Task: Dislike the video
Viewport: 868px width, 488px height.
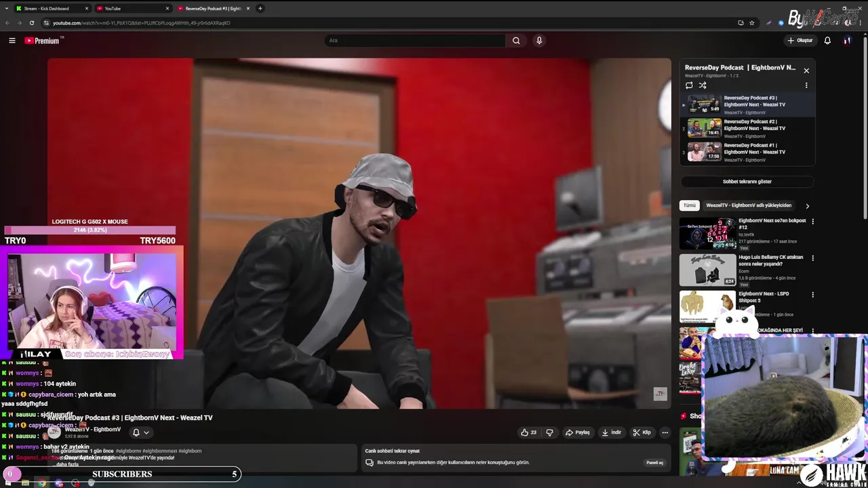Action: [x=549, y=432]
